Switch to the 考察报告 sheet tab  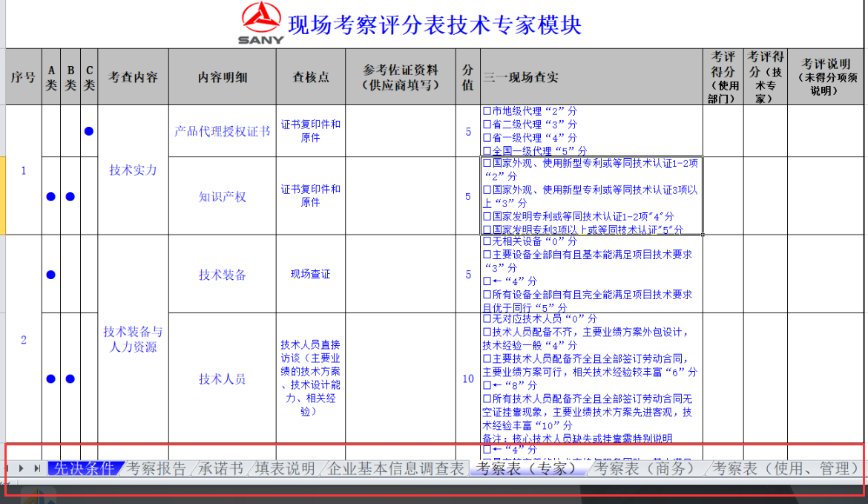pyautogui.click(x=157, y=468)
